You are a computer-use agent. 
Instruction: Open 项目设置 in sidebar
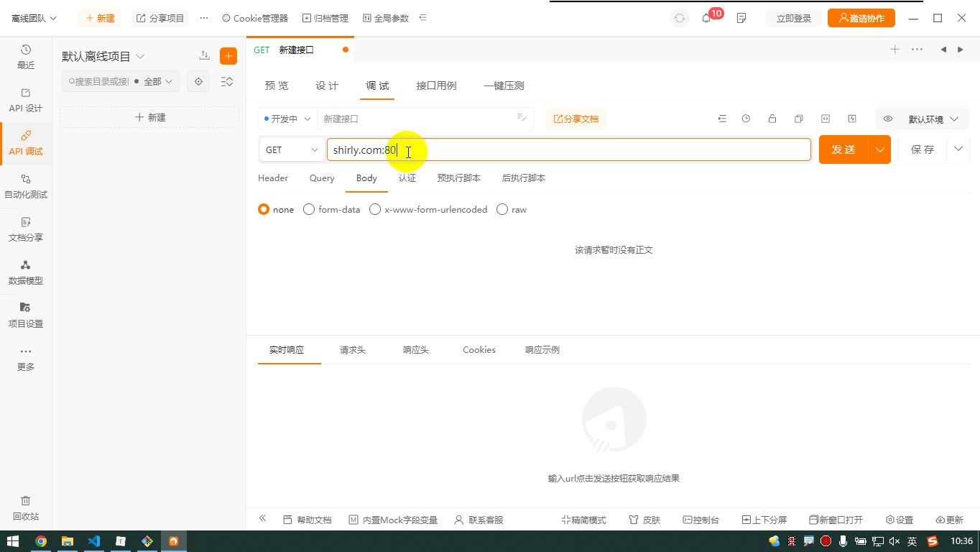click(26, 316)
